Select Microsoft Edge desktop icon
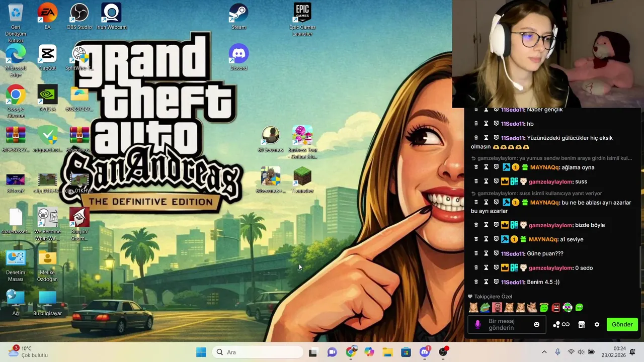Viewport: 644px width, 362px height. click(x=16, y=60)
